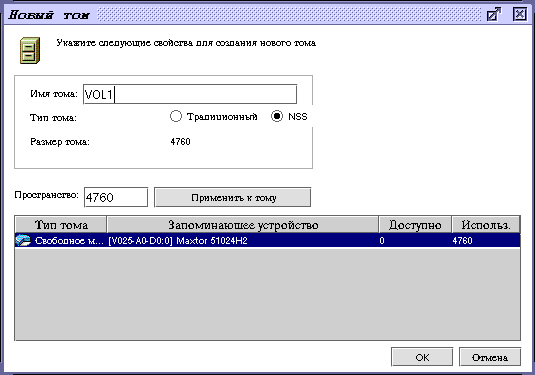
Task: Click the Применить к тому button
Action: (233, 197)
